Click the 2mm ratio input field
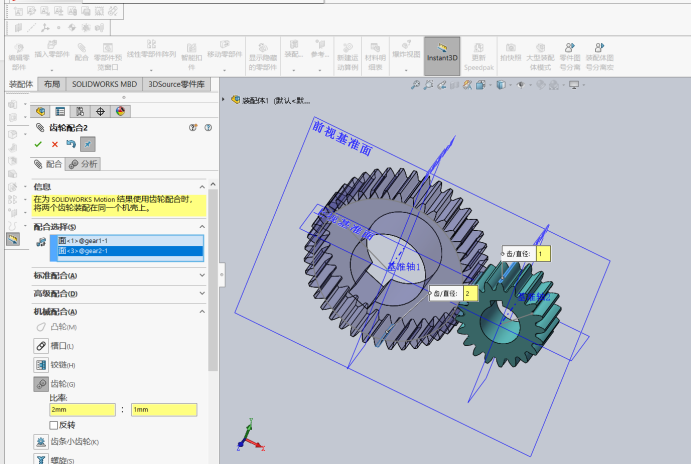Image resolution: width=692 pixels, height=464 pixels. tap(83, 410)
